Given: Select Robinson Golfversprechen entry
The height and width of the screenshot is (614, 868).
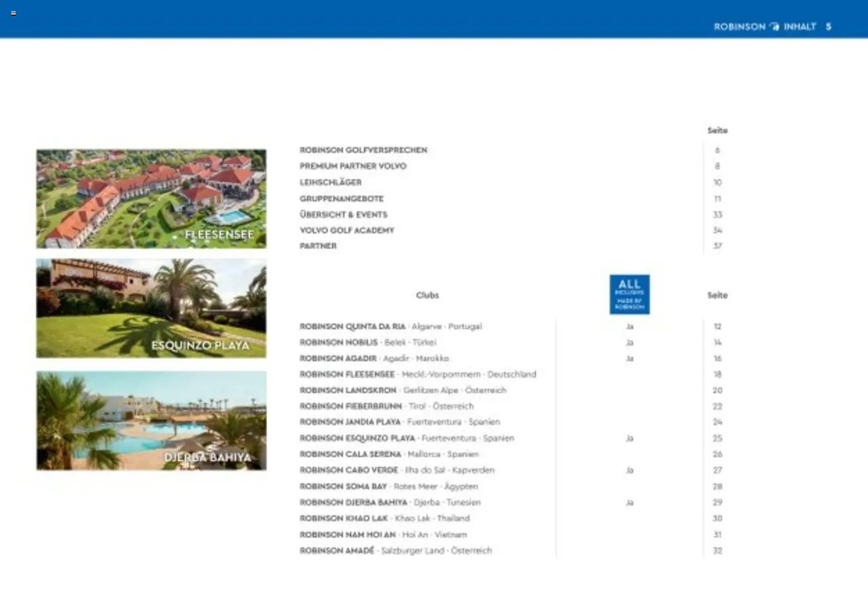Looking at the screenshot, I should tap(363, 150).
